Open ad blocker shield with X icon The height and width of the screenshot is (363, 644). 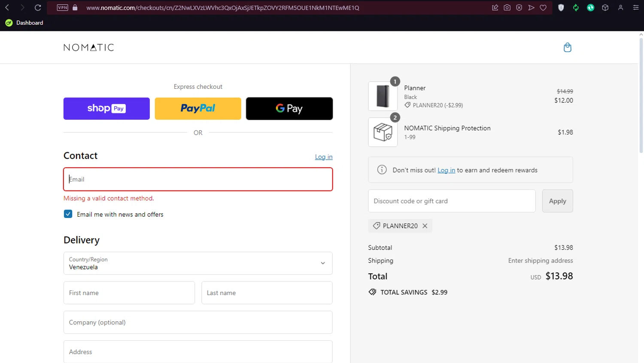coord(519,8)
